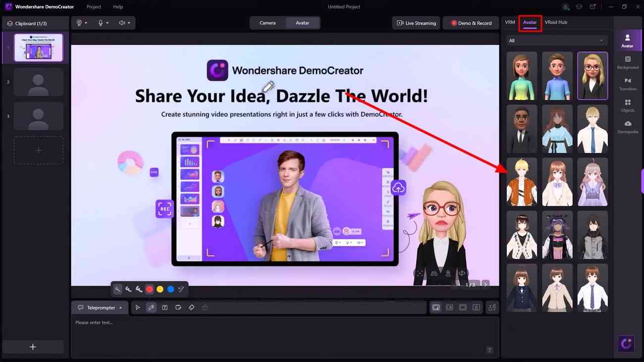Open the Demopedia side panel

(628, 127)
